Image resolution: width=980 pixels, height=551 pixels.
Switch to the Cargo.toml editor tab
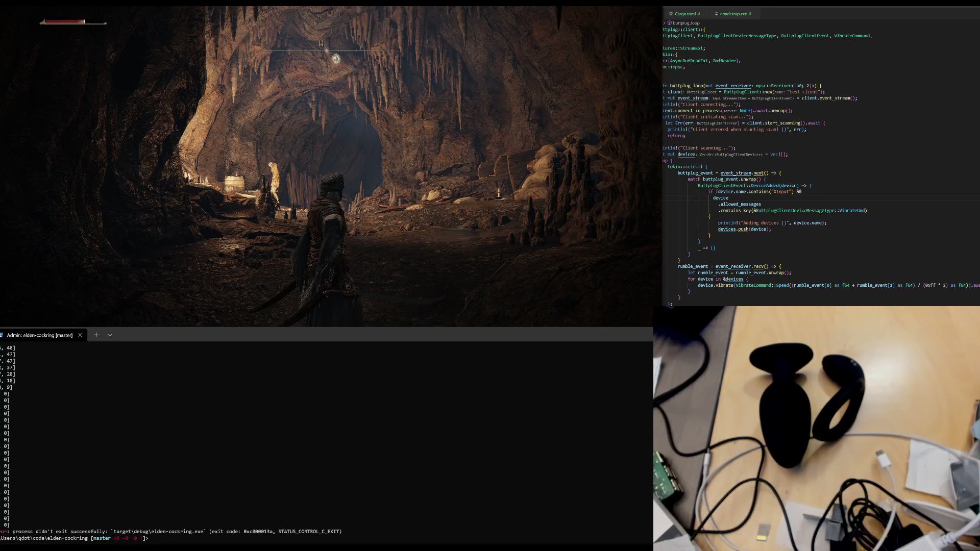[685, 14]
